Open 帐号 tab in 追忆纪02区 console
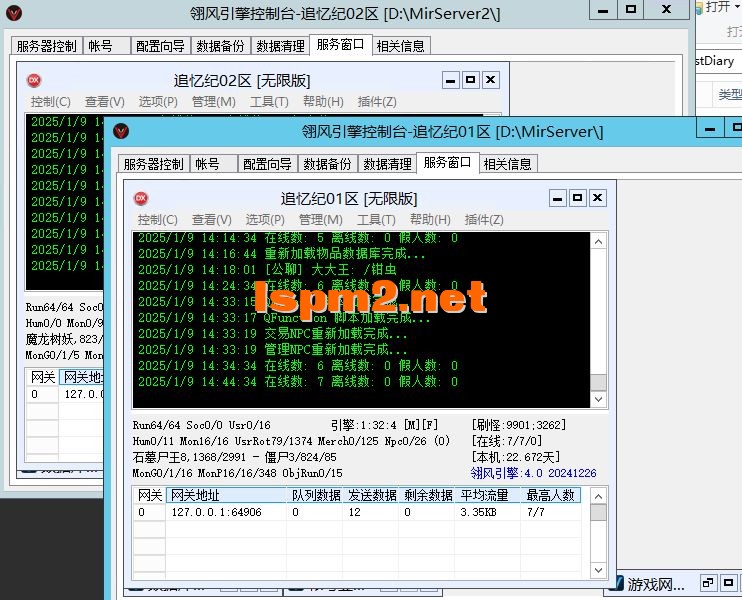Image resolution: width=742 pixels, height=600 pixels. point(106,46)
